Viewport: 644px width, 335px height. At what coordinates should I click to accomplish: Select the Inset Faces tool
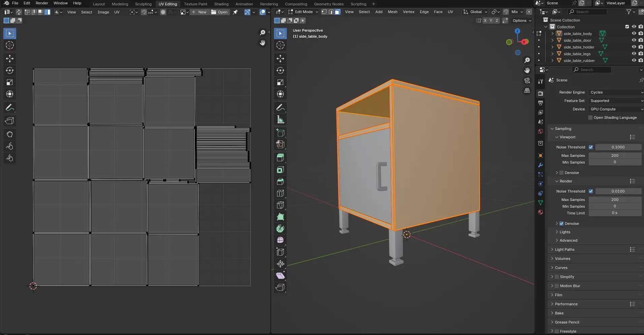[x=280, y=170]
